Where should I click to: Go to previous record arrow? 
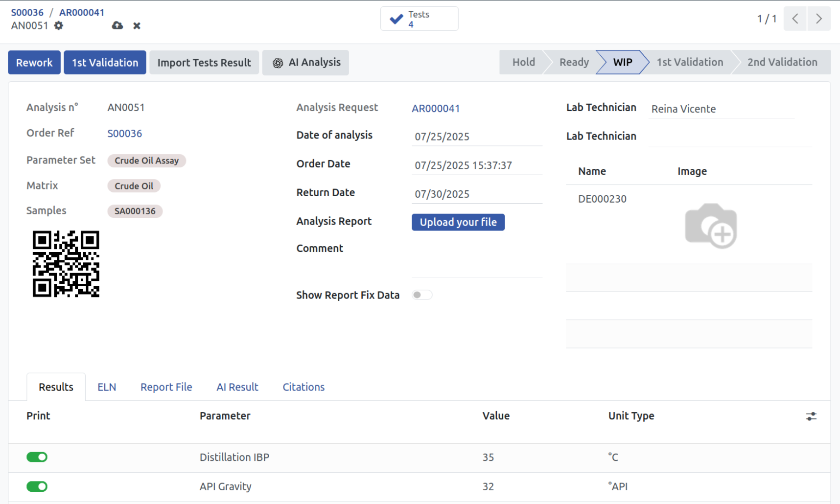tap(795, 19)
